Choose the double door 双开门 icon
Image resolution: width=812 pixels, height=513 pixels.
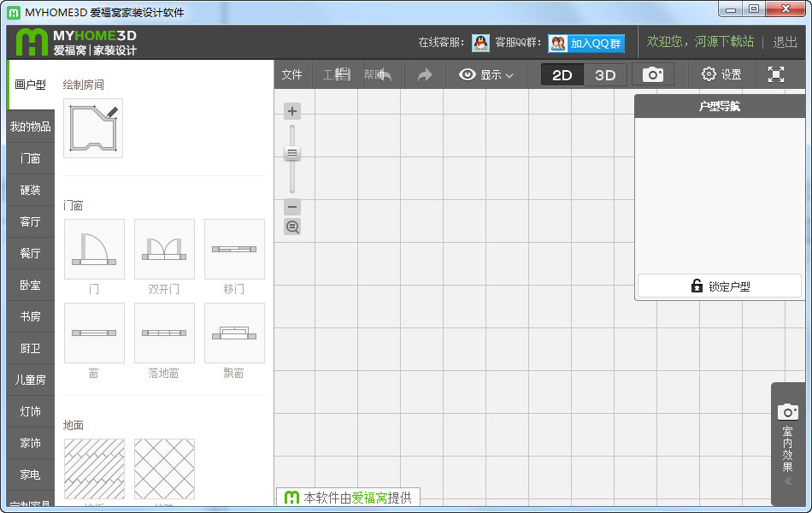click(164, 250)
